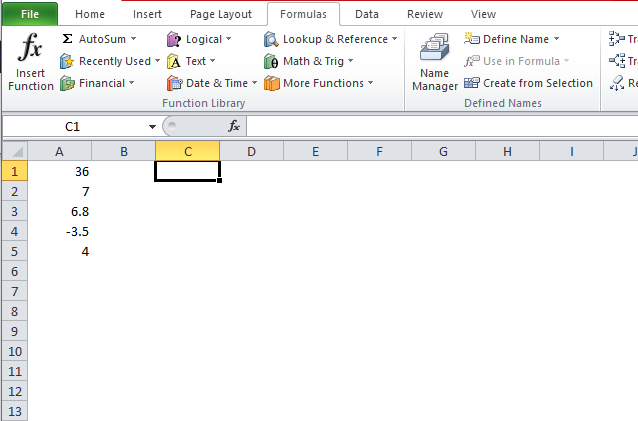Viewport: 638px width, 421px height.
Task: Open the File menu
Action: tap(30, 14)
